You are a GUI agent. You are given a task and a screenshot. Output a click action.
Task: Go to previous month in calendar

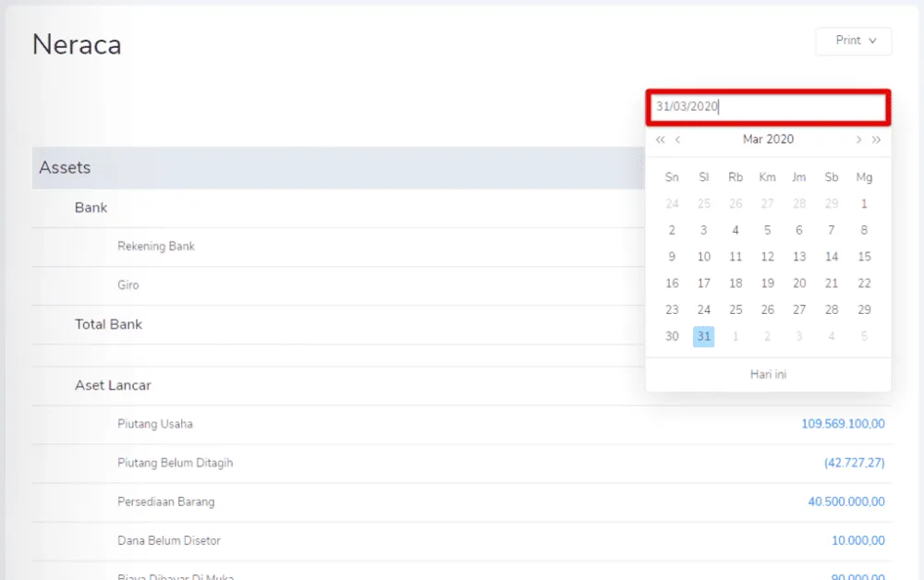pos(678,139)
